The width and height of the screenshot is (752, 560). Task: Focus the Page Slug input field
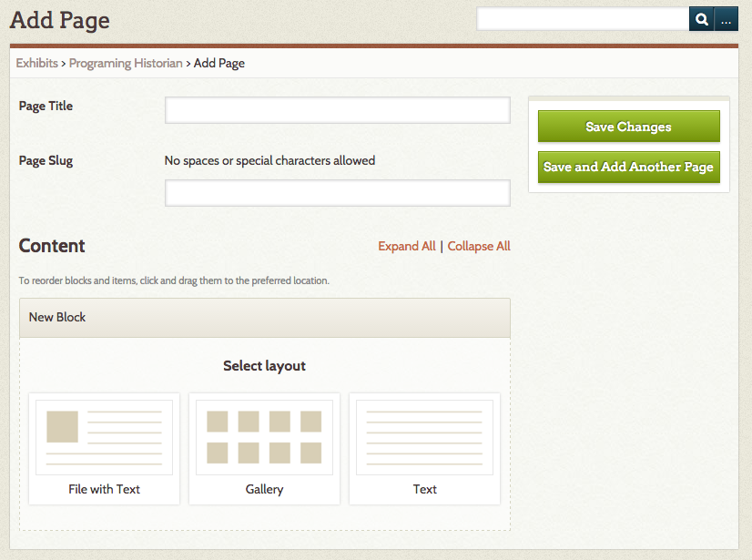pos(337,193)
